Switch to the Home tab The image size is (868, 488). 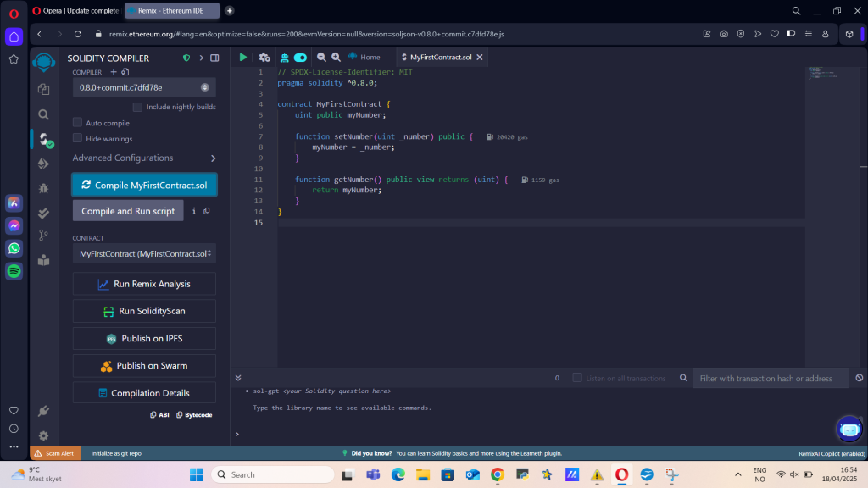pos(364,57)
